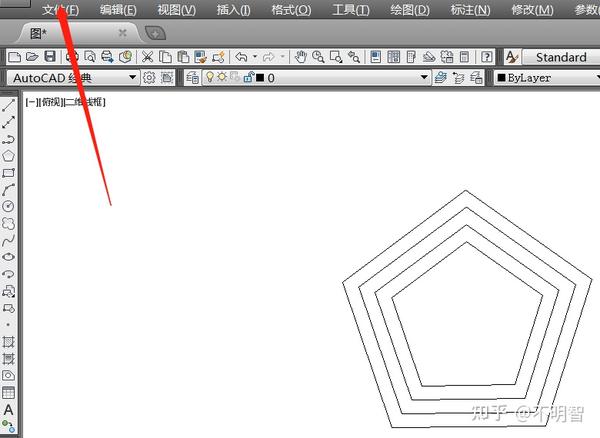Open Layer Properties Manager

[x=192, y=78]
